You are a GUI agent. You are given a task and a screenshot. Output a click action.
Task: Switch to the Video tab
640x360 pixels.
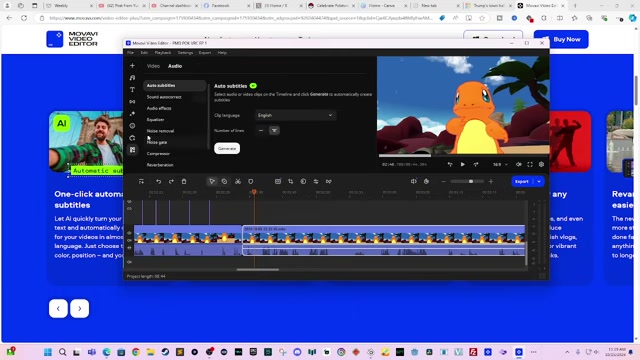[x=153, y=66]
